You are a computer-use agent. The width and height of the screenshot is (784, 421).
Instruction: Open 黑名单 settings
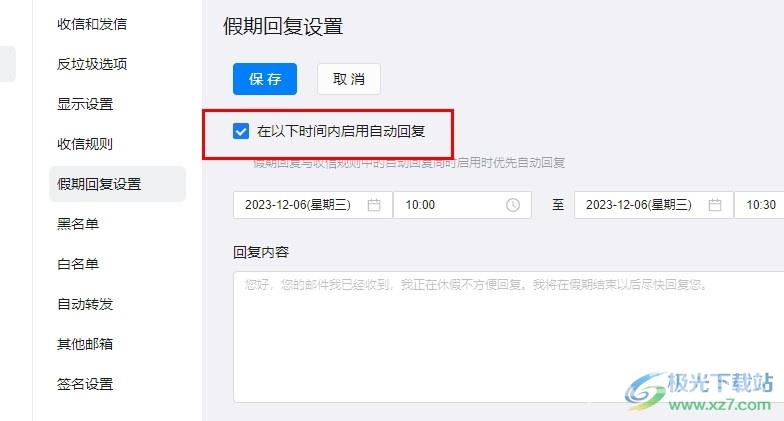click(78, 224)
